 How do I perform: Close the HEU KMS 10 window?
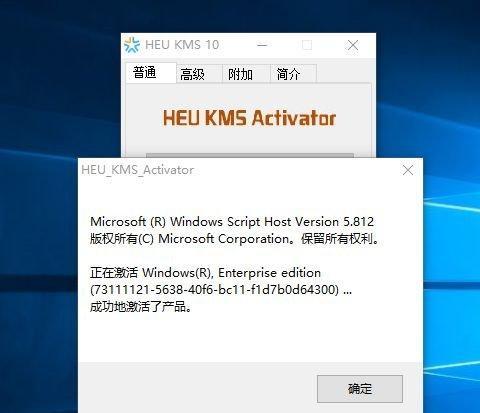(x=353, y=45)
